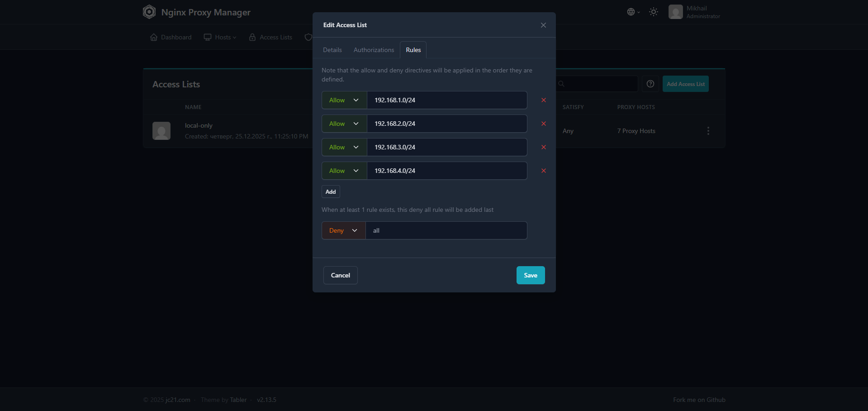Open the local-only row actions menu
Viewport: 868px width, 411px height.
[x=708, y=131]
